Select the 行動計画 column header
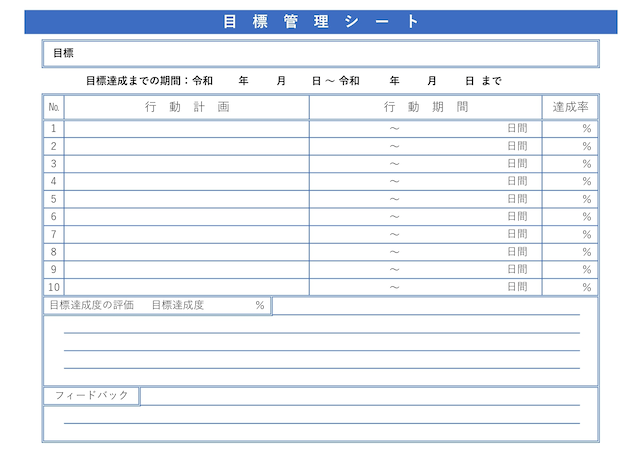 click(x=187, y=107)
